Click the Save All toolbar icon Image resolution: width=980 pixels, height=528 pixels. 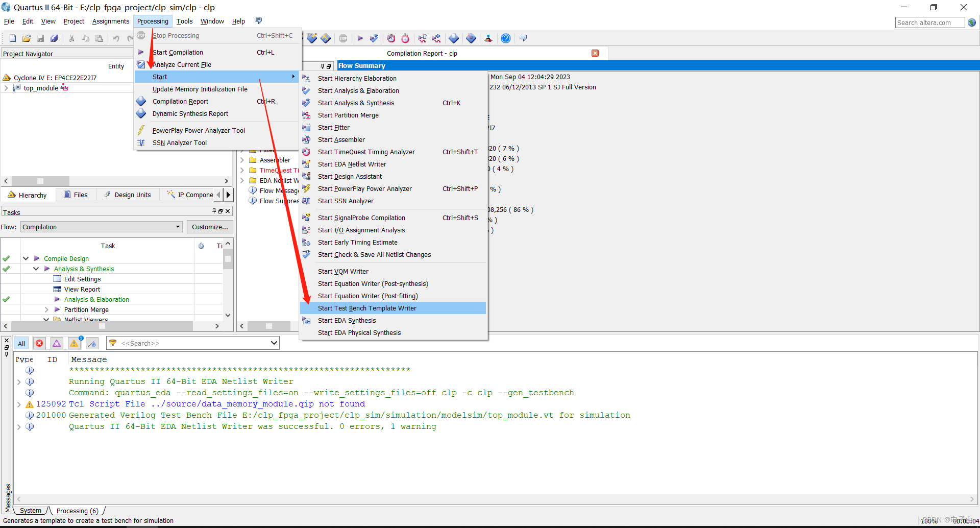click(54, 38)
